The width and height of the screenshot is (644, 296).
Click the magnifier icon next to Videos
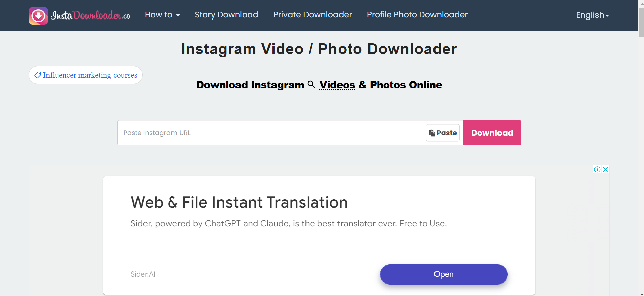312,84
